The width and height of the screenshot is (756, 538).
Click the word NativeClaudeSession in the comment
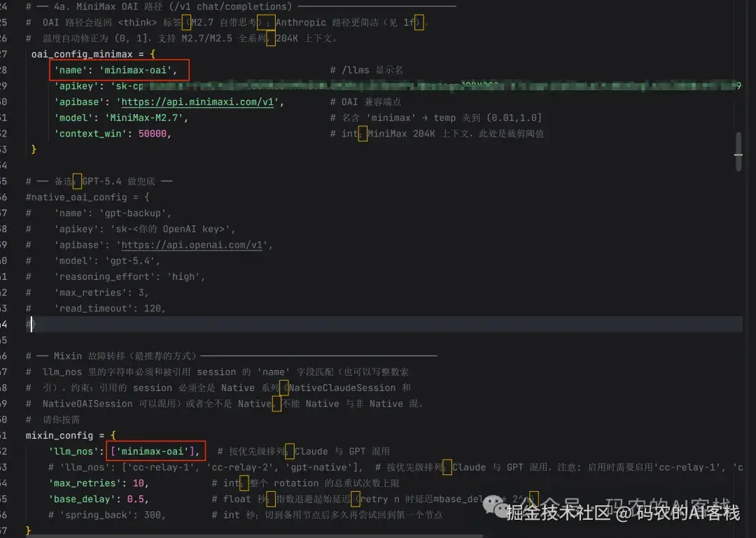click(x=342, y=388)
